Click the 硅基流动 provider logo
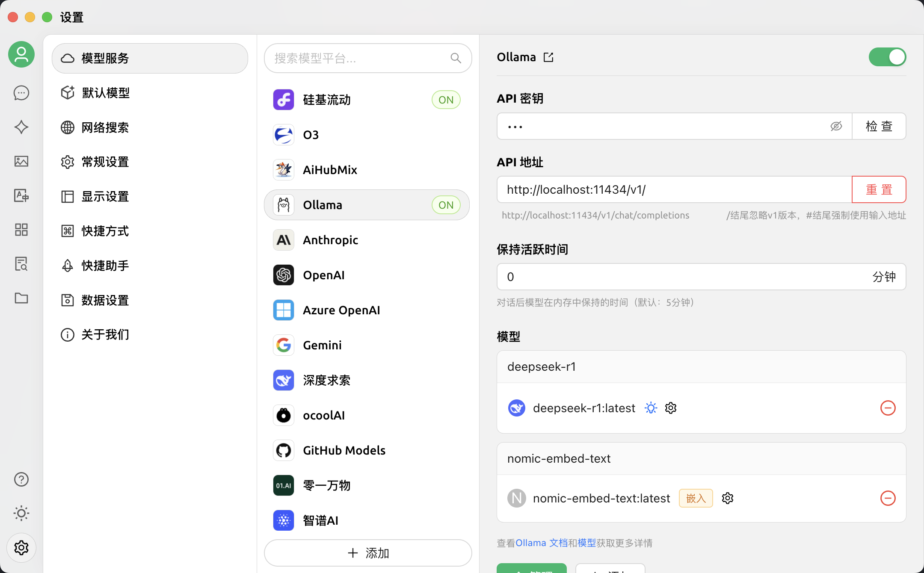 click(x=284, y=100)
